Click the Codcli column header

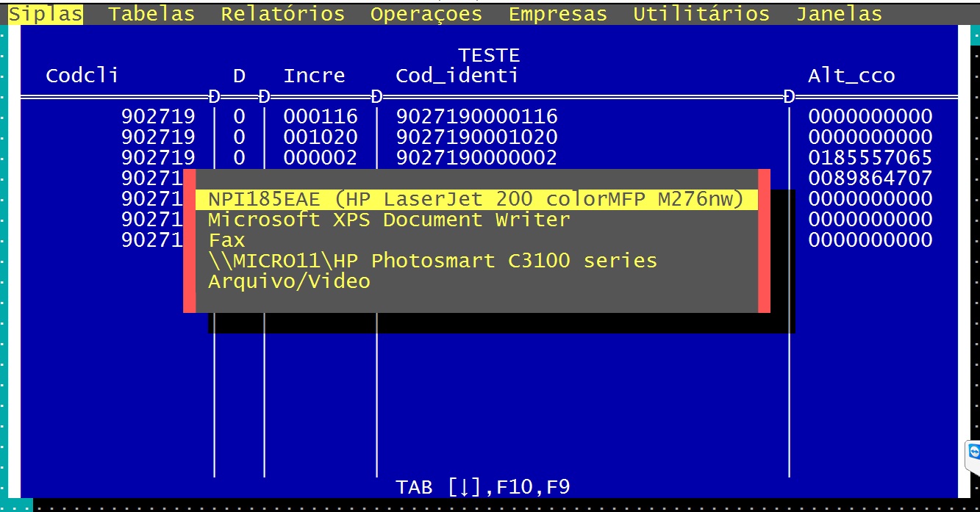click(x=82, y=75)
